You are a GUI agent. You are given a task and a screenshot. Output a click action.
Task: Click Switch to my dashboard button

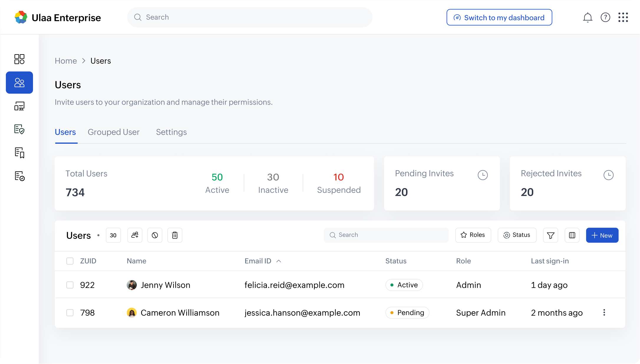[x=499, y=17]
